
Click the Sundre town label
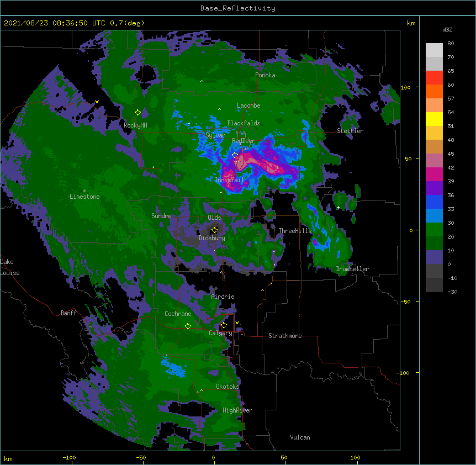(x=161, y=216)
